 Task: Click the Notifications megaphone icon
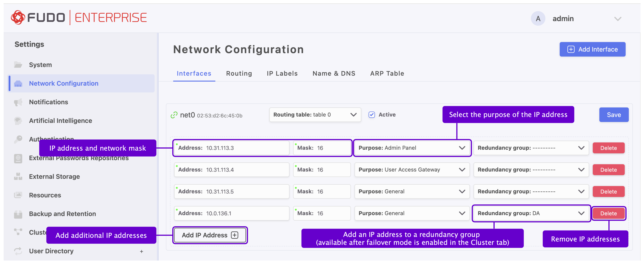(18, 102)
